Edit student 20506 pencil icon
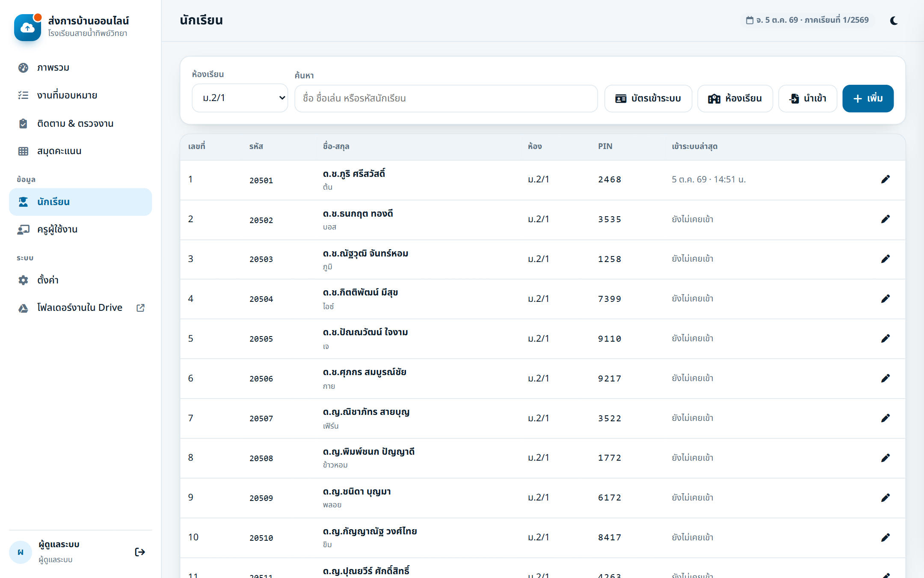The height and width of the screenshot is (578, 924). (885, 378)
